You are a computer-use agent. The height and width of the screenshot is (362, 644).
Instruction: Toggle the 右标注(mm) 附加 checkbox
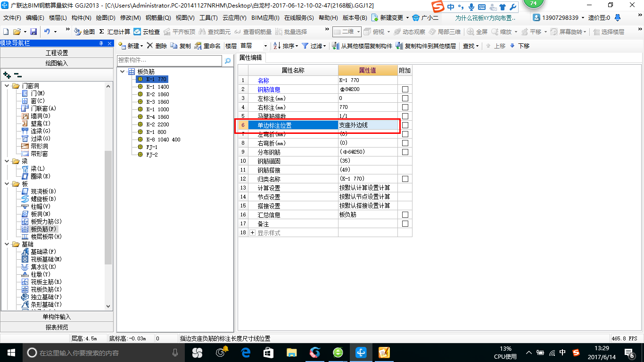click(405, 107)
